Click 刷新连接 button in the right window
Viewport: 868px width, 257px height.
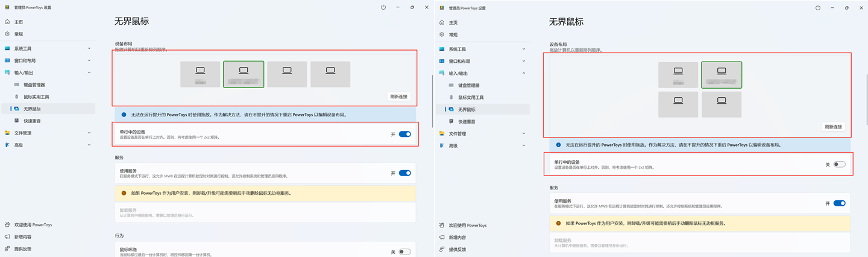click(834, 127)
